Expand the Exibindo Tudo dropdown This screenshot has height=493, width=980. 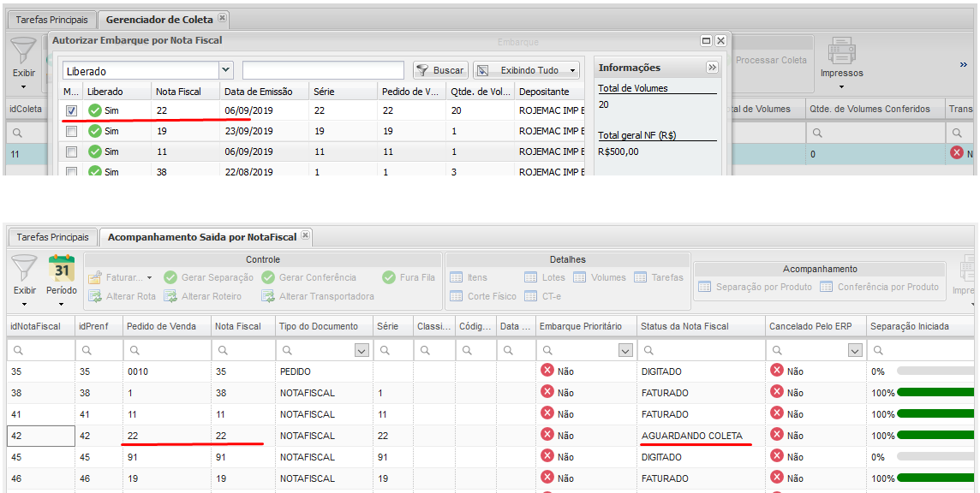(x=572, y=70)
